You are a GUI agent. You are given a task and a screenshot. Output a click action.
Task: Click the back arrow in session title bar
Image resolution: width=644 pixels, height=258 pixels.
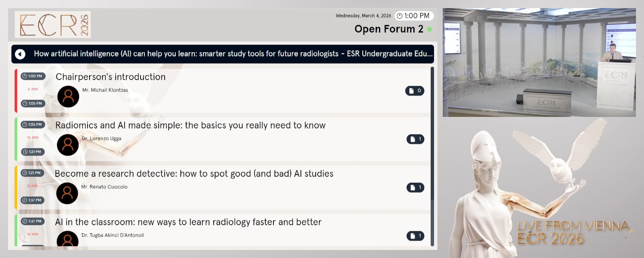tap(20, 54)
